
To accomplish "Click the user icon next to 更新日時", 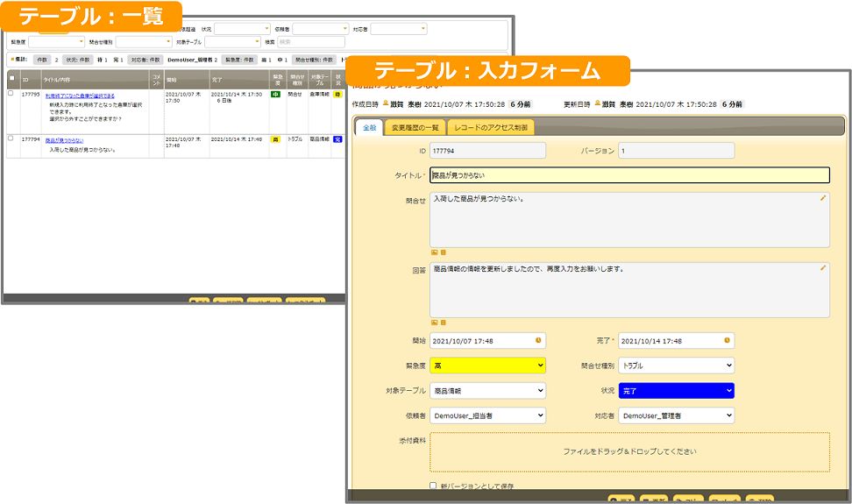I will coord(597,103).
